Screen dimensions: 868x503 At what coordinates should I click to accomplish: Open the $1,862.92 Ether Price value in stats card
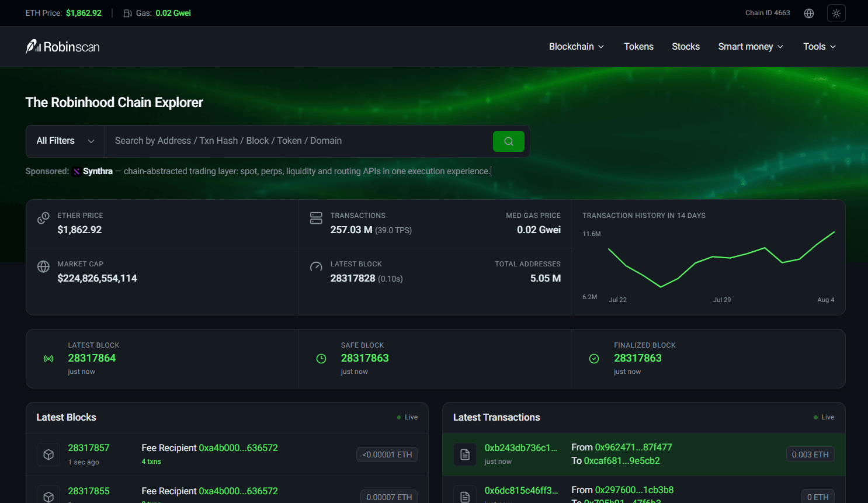pyautogui.click(x=79, y=230)
